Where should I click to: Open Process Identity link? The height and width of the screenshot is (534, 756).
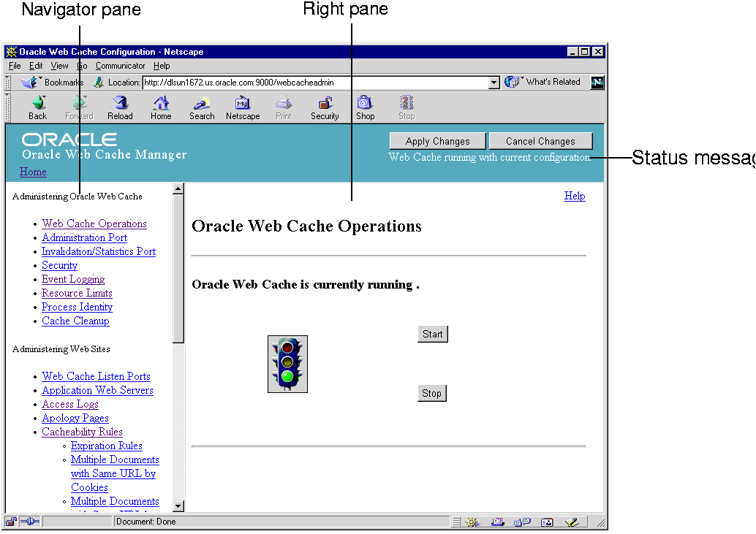point(78,308)
